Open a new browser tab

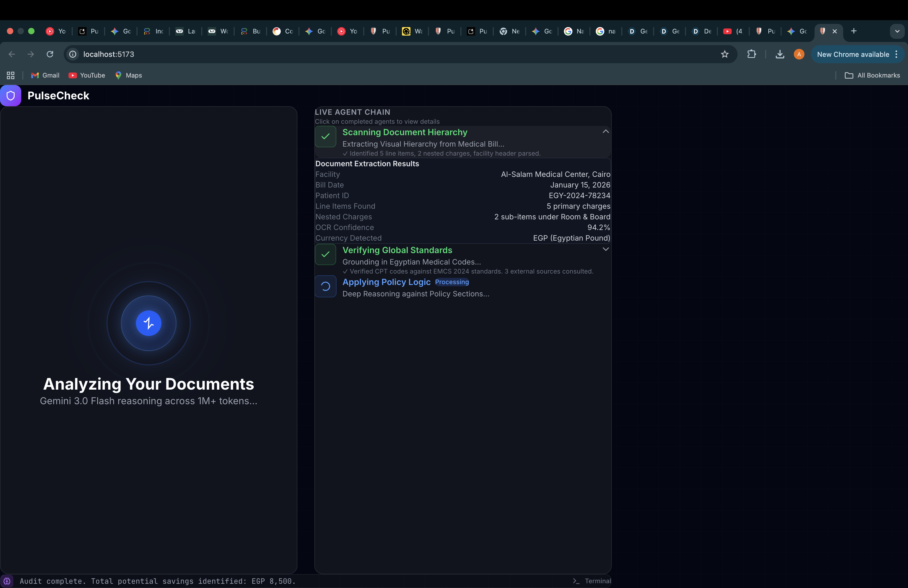(x=854, y=31)
